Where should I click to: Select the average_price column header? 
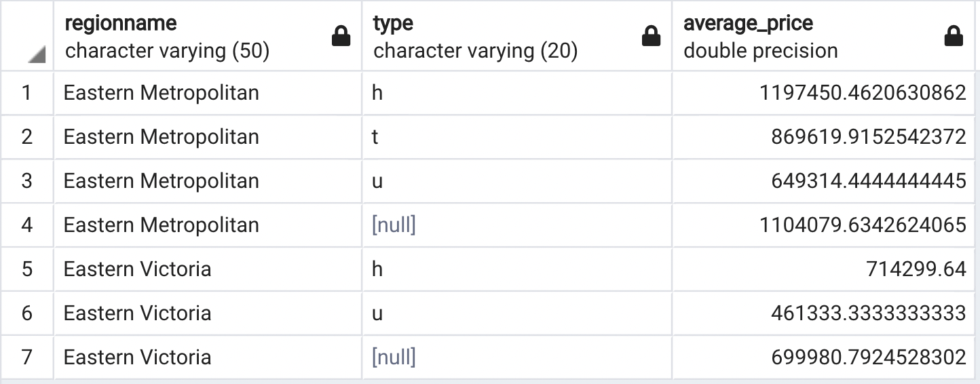point(808,37)
